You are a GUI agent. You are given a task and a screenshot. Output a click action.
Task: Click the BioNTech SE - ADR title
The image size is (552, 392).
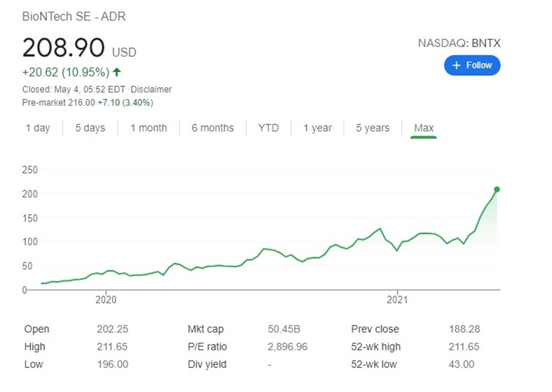tap(74, 17)
